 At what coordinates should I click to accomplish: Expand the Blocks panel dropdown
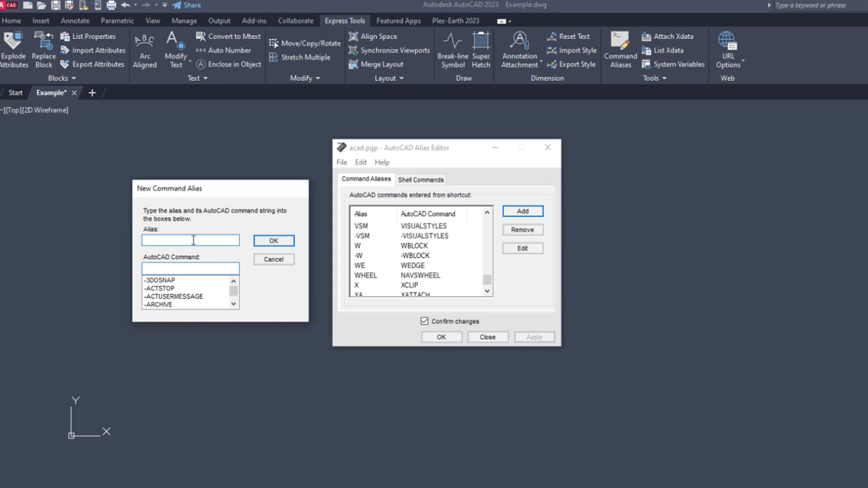click(61, 79)
